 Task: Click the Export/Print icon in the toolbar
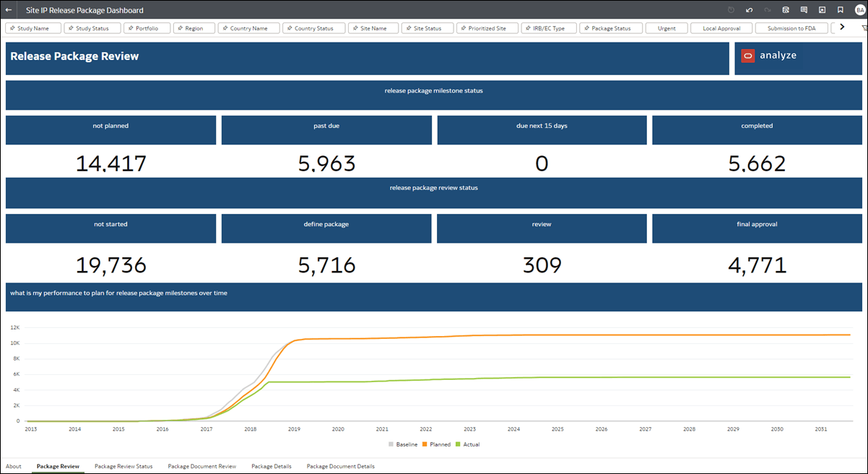786,10
